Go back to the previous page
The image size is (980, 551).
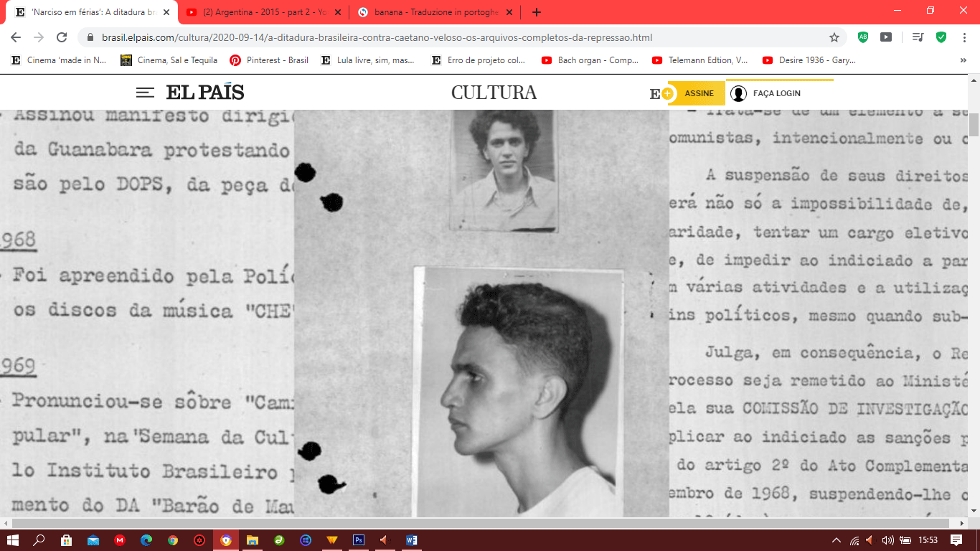pyautogui.click(x=16, y=37)
